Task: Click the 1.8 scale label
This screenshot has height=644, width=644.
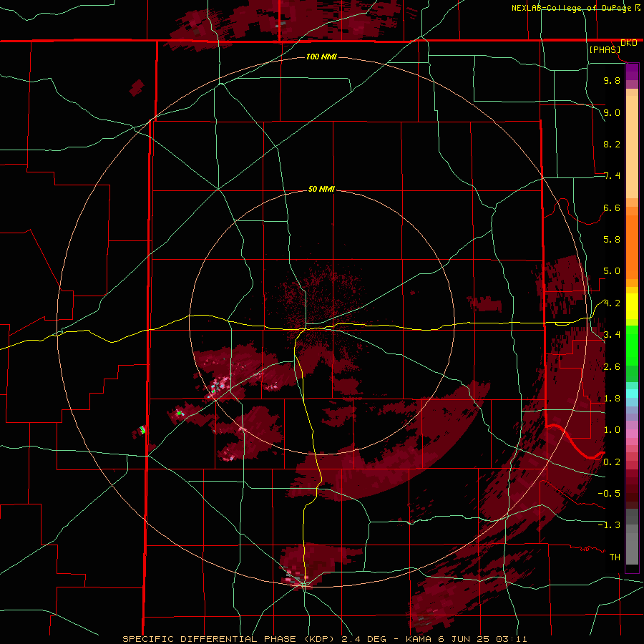Action: [x=612, y=399]
